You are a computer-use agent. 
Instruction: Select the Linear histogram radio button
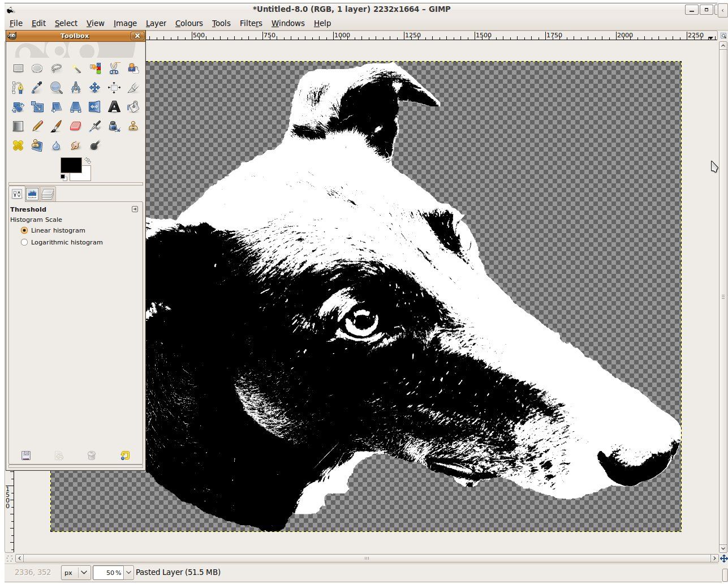point(24,230)
